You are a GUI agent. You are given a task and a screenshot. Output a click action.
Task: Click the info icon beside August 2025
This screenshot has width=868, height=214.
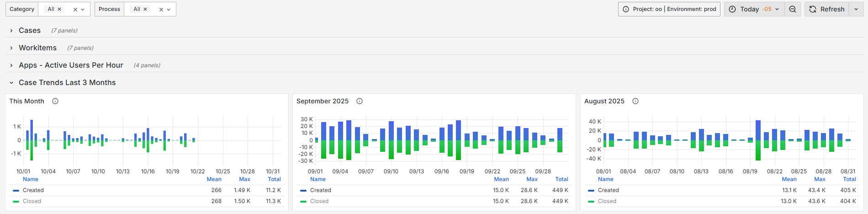(635, 101)
